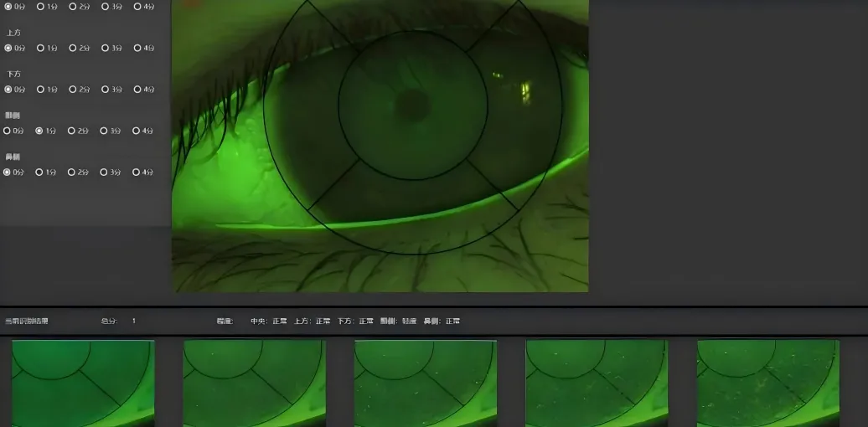The height and width of the screenshot is (427, 868).
Task: Set 下方 score to 1分
Action: pos(40,89)
